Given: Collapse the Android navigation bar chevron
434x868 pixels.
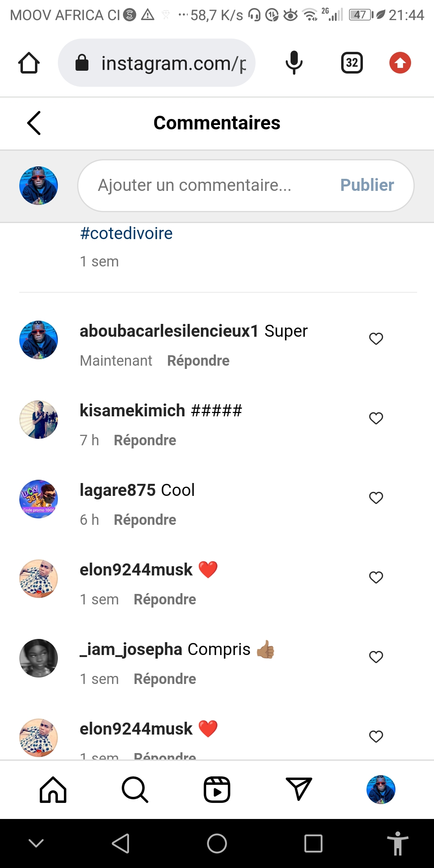Looking at the screenshot, I should point(36,843).
